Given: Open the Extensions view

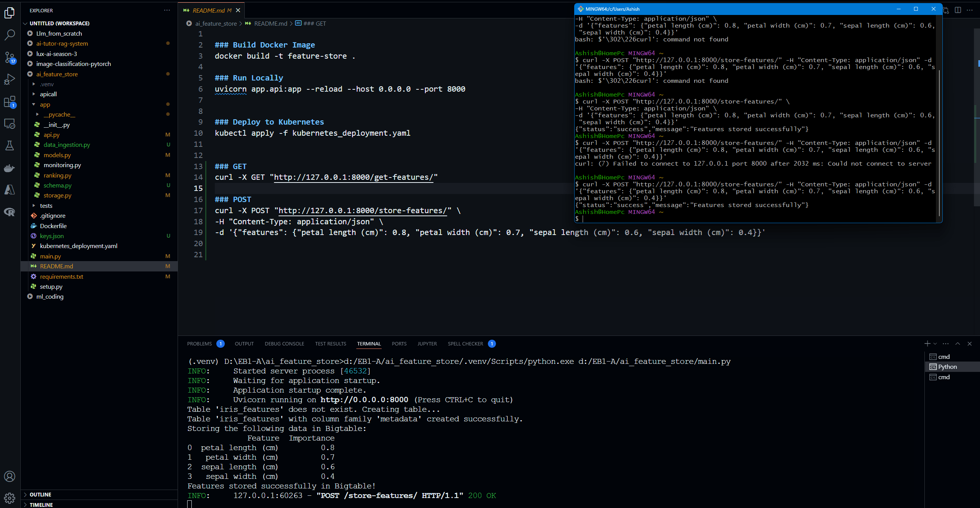Looking at the screenshot, I should [10, 102].
